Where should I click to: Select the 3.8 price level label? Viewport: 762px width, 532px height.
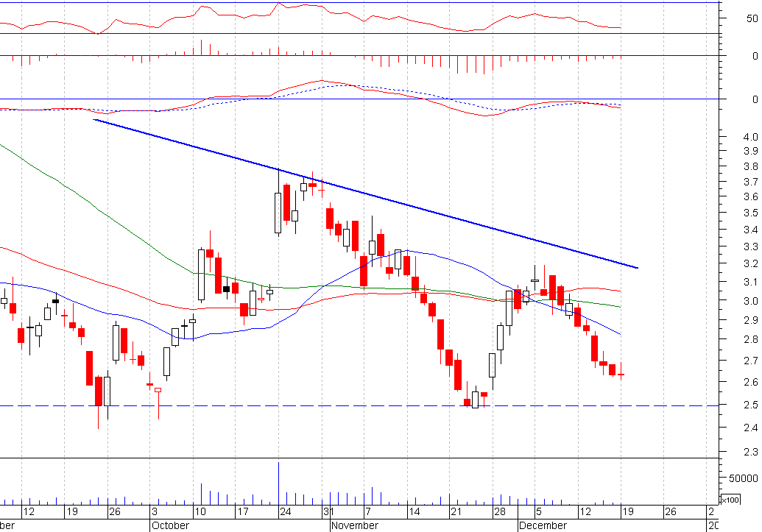(751, 166)
